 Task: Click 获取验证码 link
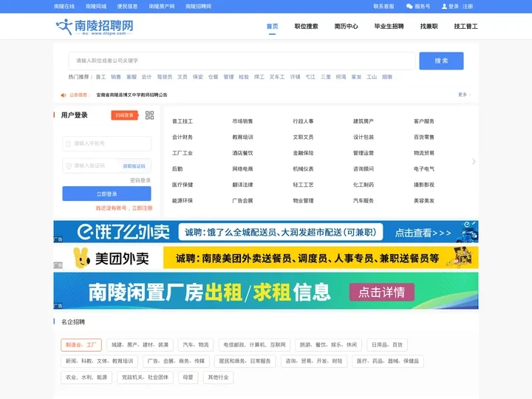tap(134, 166)
